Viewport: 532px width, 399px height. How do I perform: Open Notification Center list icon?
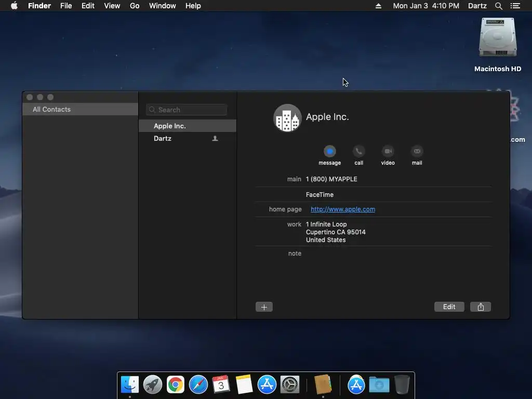(x=515, y=6)
